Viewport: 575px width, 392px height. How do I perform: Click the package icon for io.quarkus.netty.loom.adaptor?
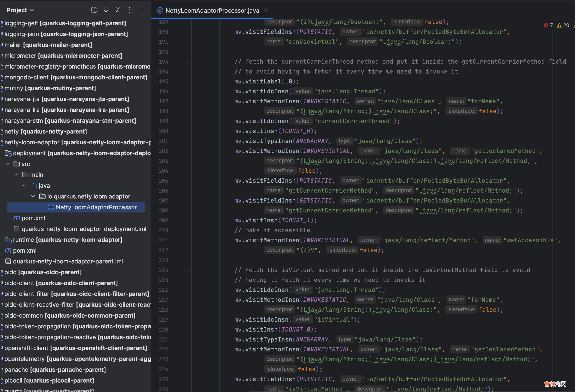click(x=42, y=196)
